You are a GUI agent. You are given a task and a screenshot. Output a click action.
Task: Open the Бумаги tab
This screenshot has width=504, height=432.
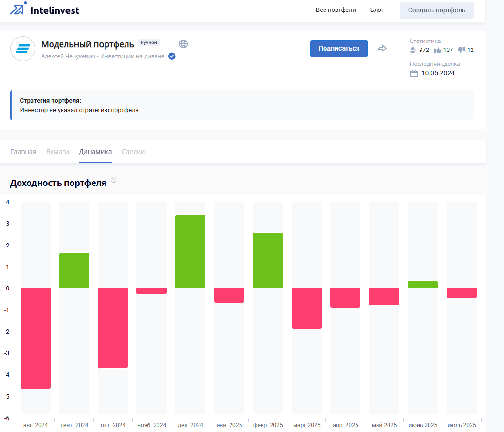58,152
